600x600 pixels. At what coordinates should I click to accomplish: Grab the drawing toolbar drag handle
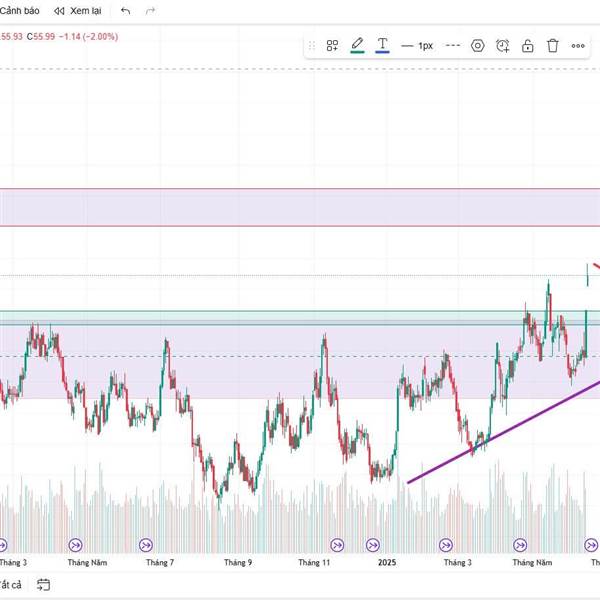[312, 46]
